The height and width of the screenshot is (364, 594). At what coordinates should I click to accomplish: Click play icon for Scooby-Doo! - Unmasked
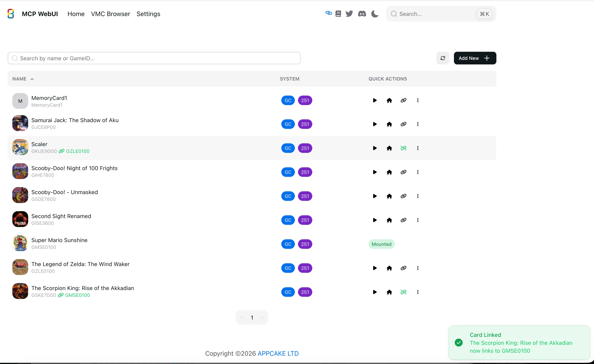(375, 196)
